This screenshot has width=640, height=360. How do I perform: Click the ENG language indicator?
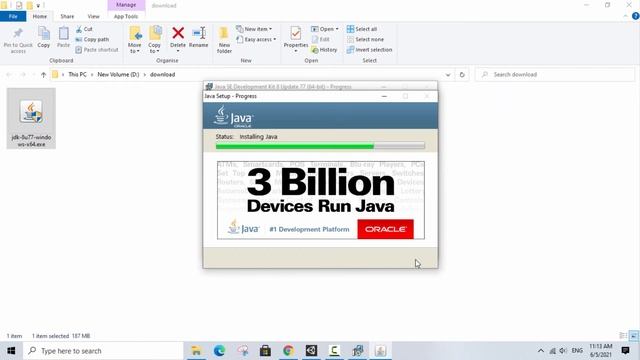[577, 351]
